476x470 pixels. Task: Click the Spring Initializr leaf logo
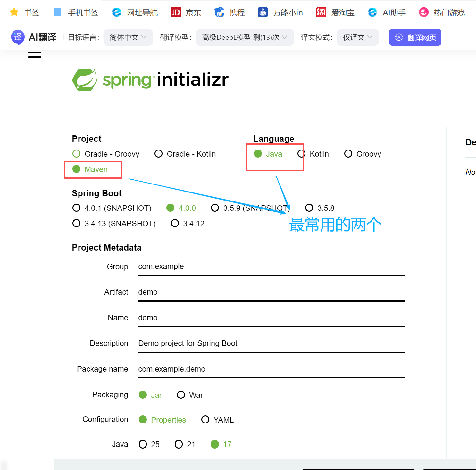(x=85, y=80)
